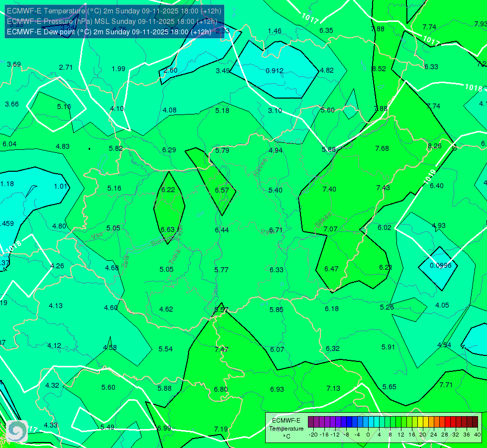Click the 6.47 value
This screenshot has height=448, width=487.
click(331, 269)
